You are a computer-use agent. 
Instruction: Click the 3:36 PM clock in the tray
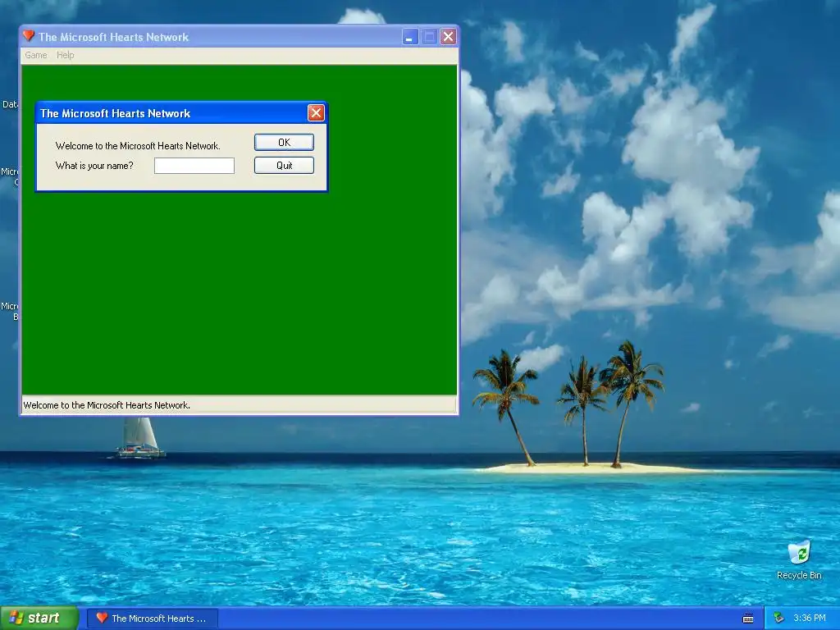pos(810,619)
